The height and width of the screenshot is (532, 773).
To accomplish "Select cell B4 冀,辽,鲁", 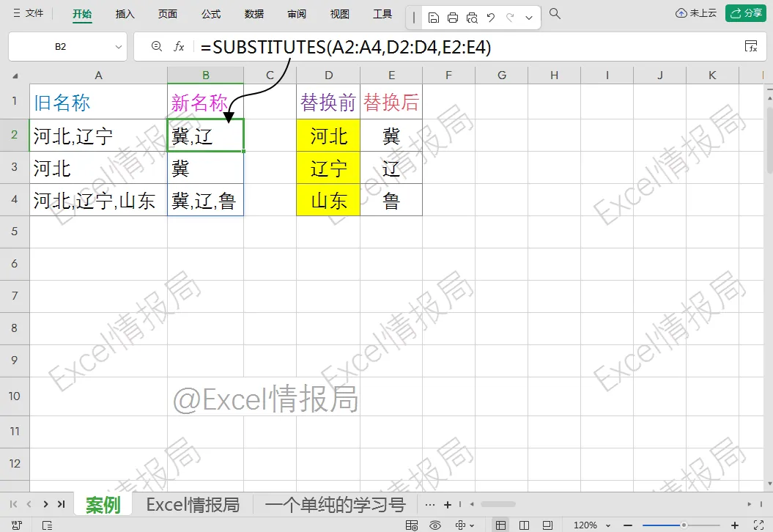I will tap(206, 200).
